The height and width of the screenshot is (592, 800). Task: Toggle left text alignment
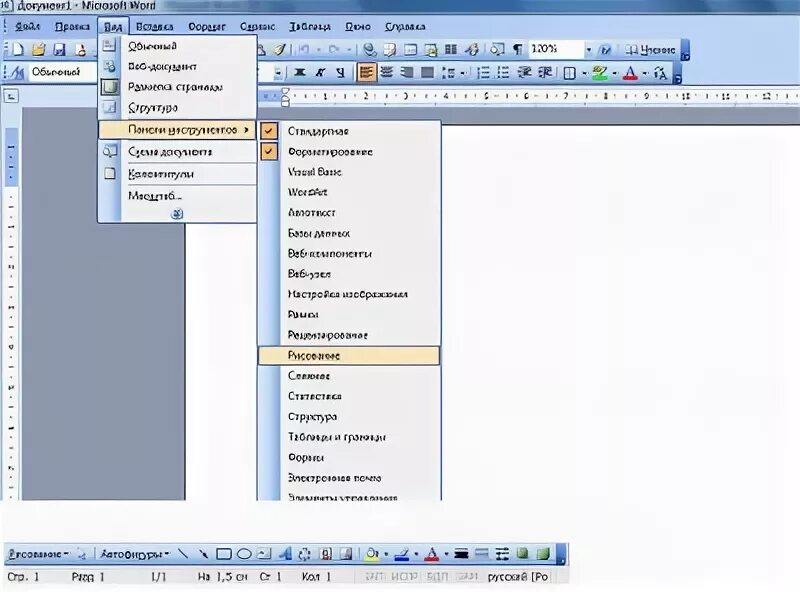(x=366, y=73)
